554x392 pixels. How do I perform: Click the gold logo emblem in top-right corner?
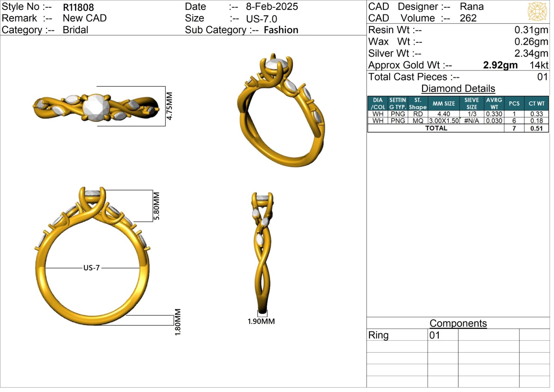(x=537, y=11)
